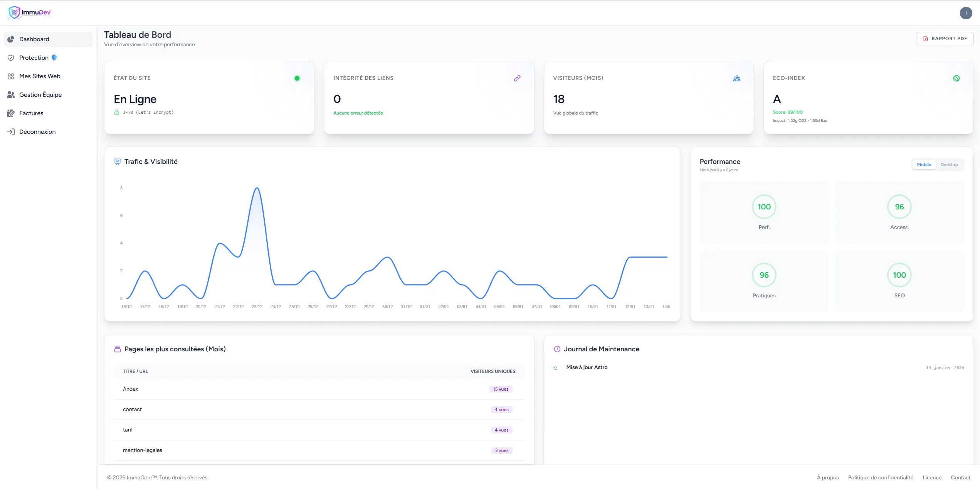This screenshot has height=489, width=980.
Task: Click the ImmuDev logo
Action: (x=29, y=12)
